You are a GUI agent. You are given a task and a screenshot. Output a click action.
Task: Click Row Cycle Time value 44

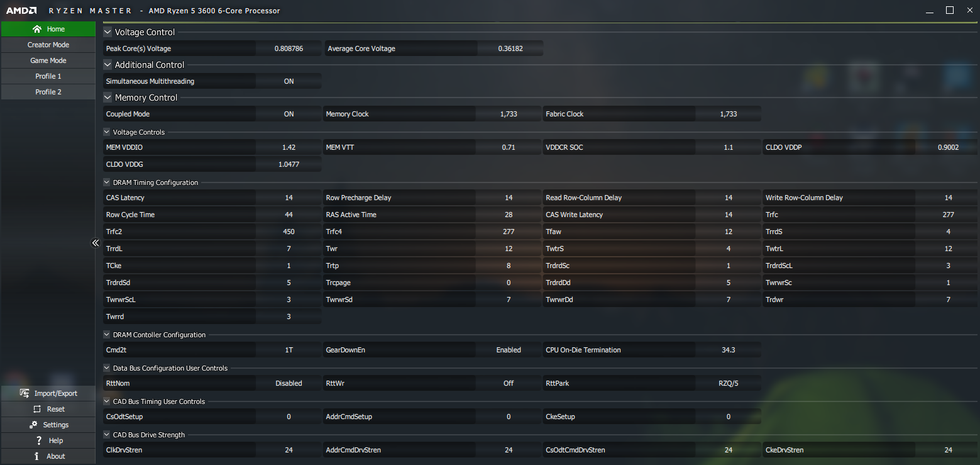tap(289, 215)
